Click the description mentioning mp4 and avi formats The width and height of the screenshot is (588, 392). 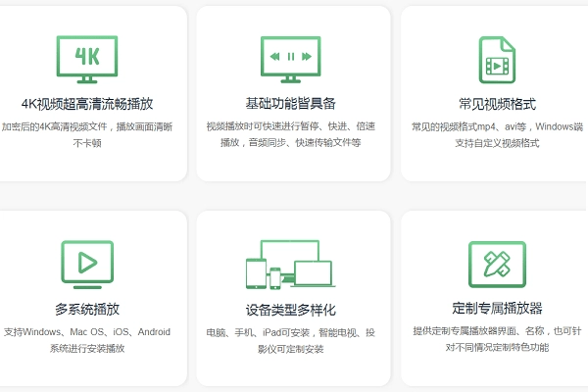coord(497,134)
